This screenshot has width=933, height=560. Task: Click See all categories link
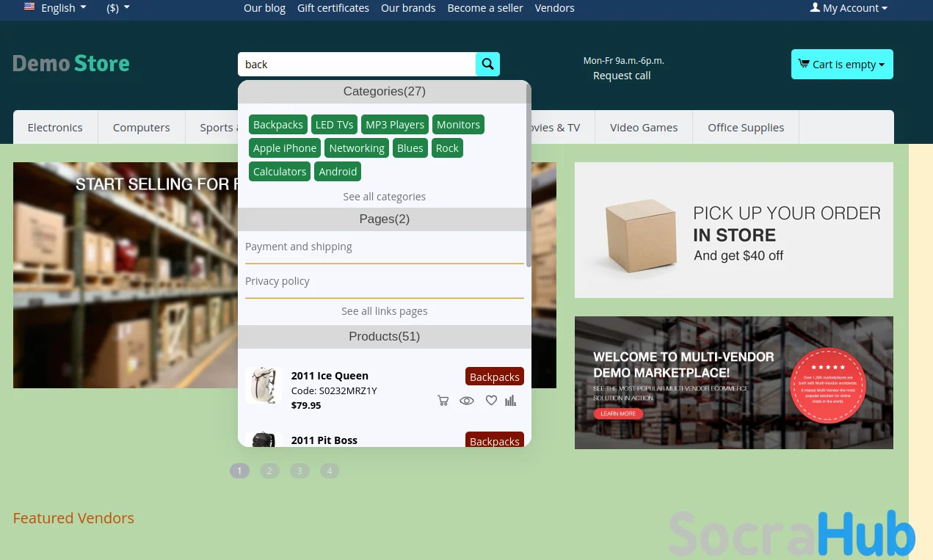(385, 197)
